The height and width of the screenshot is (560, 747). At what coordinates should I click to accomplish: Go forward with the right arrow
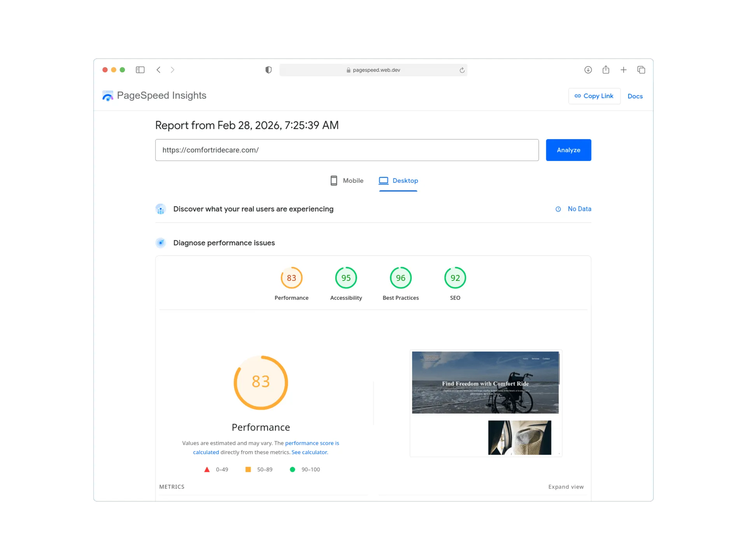[172, 70]
